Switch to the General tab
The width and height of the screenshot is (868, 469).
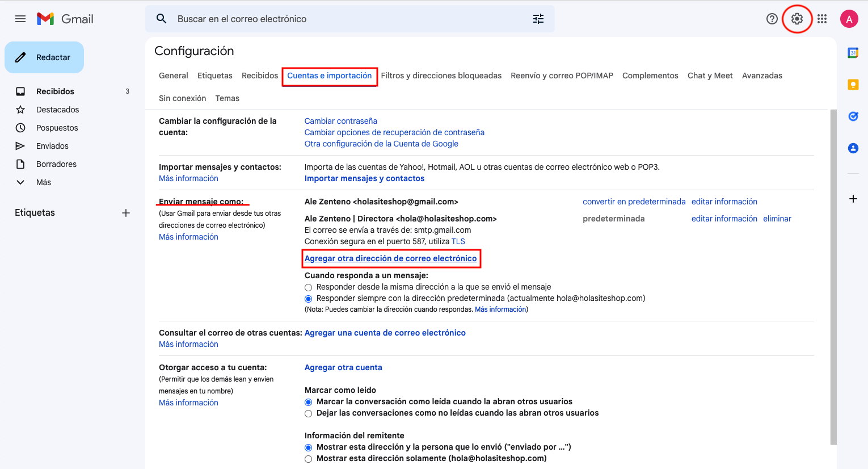(174, 76)
